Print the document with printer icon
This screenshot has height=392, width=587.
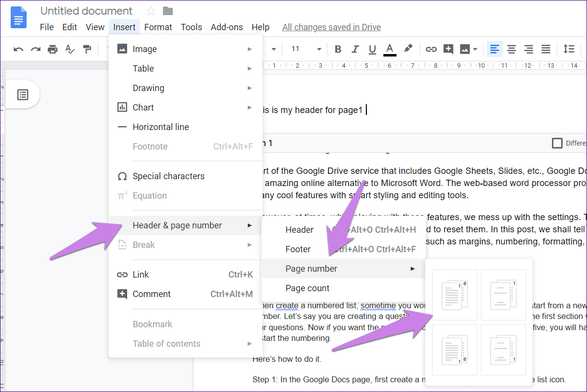coord(53,49)
